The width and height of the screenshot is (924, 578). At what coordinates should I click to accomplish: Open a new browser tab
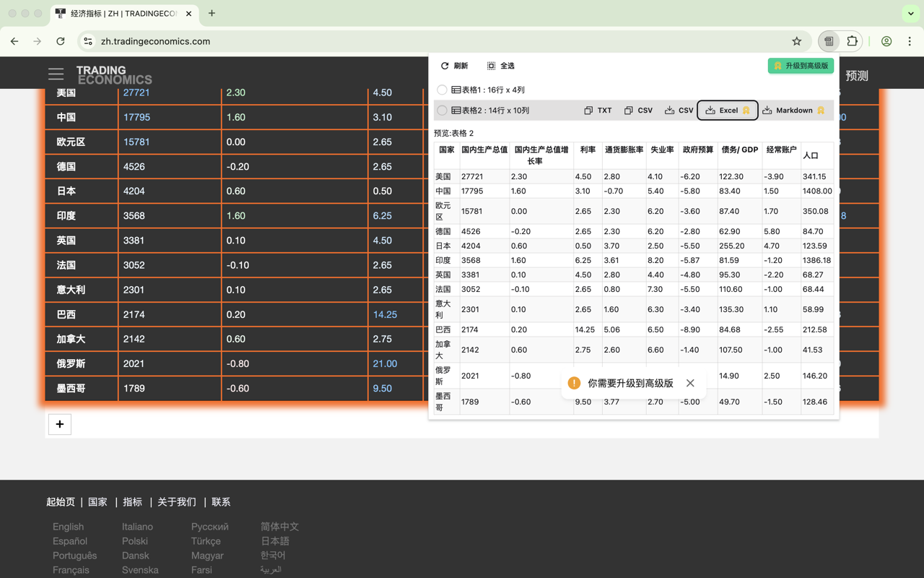coord(212,13)
